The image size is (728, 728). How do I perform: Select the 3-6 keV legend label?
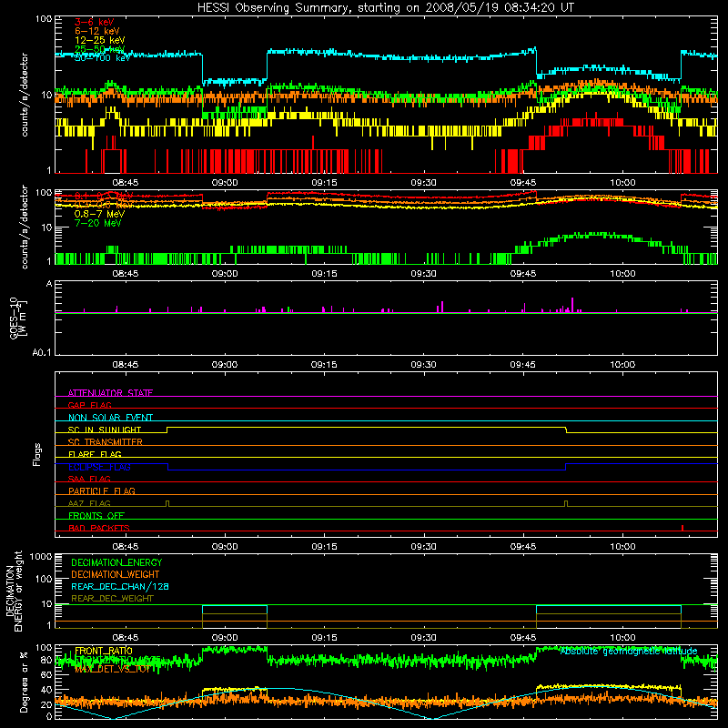(95, 22)
